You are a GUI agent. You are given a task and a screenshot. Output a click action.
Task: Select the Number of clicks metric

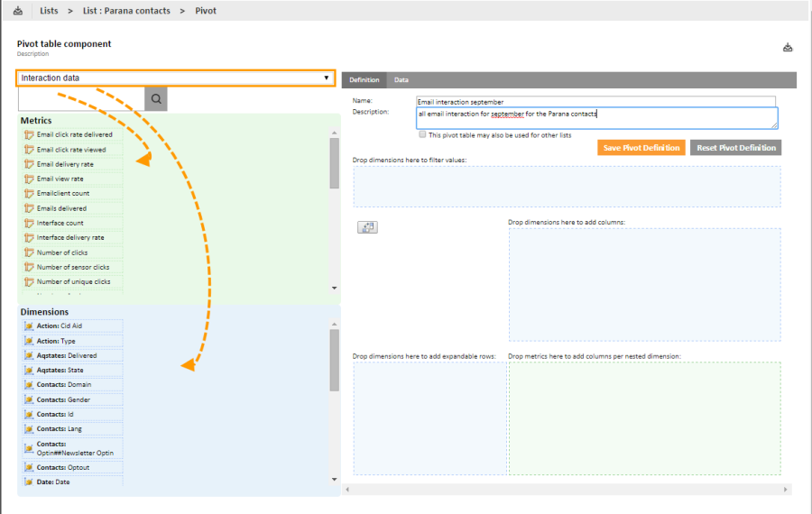click(x=62, y=252)
